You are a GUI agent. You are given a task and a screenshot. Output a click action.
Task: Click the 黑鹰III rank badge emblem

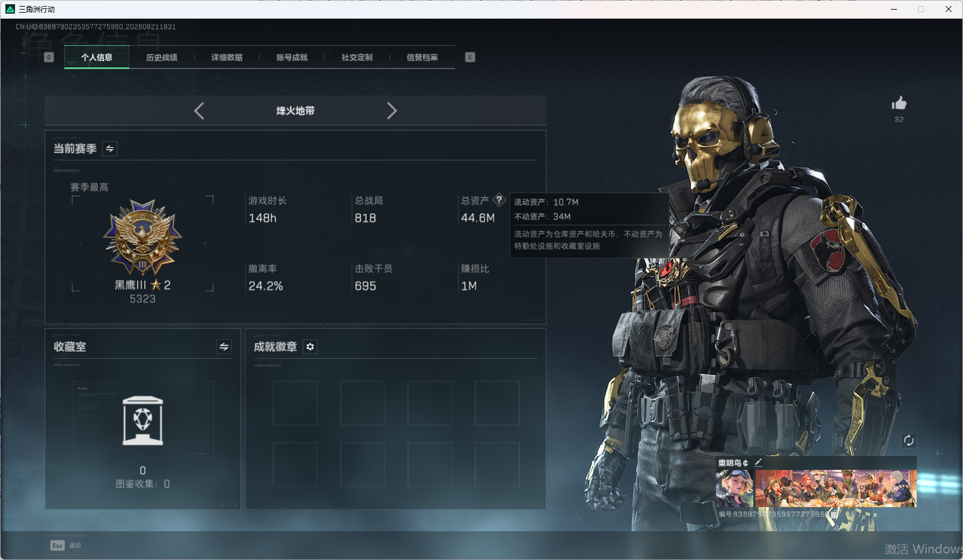142,237
